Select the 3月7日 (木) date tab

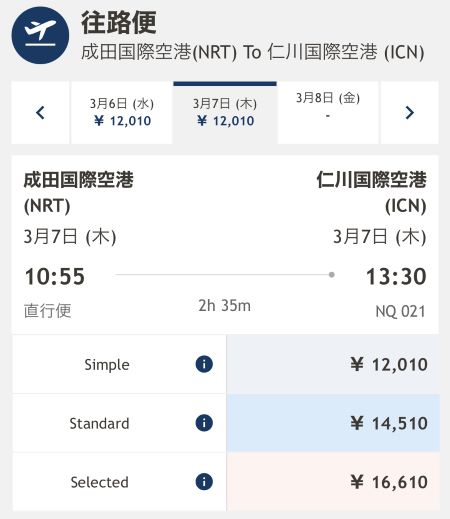pyautogui.click(x=225, y=113)
